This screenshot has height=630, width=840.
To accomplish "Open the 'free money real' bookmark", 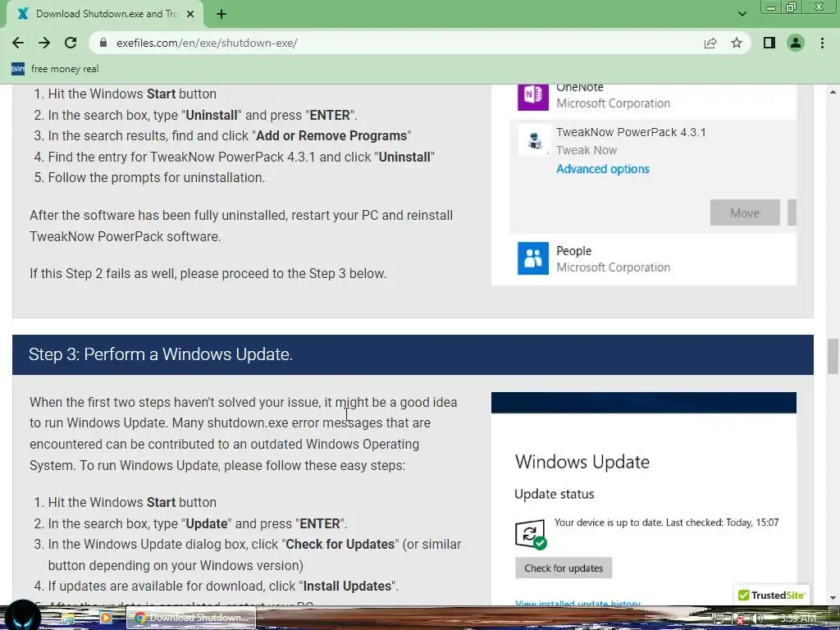I will pos(55,69).
